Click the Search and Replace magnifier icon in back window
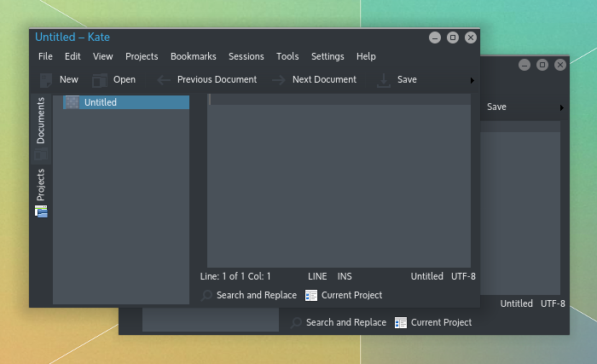The height and width of the screenshot is (364, 597). tap(296, 323)
